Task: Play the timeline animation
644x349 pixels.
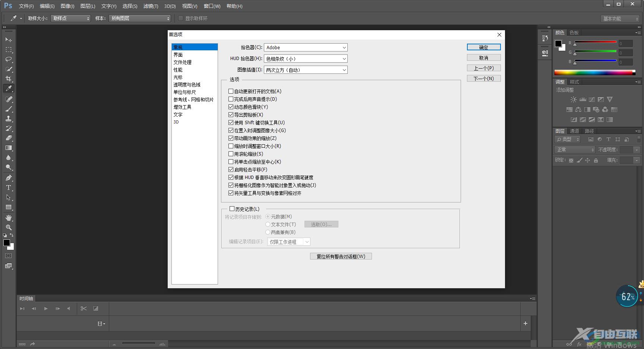Action: (x=46, y=308)
